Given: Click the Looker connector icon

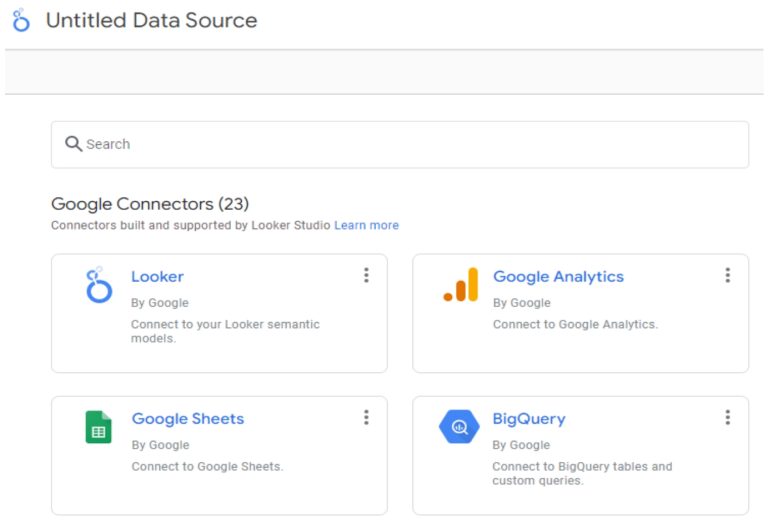Looking at the screenshot, I should pyautogui.click(x=99, y=285).
